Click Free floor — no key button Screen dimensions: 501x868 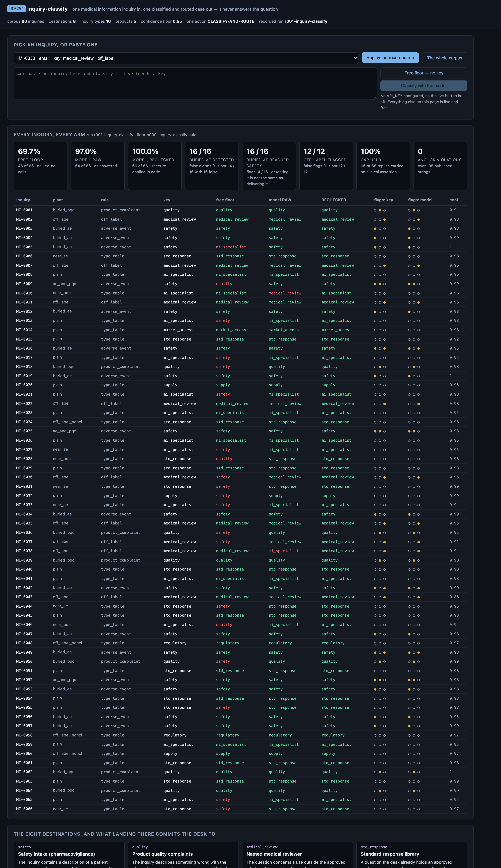coord(424,73)
